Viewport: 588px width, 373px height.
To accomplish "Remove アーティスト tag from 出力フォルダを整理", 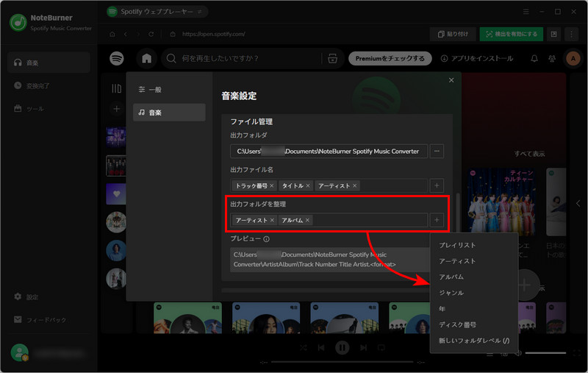I will 272,220.
